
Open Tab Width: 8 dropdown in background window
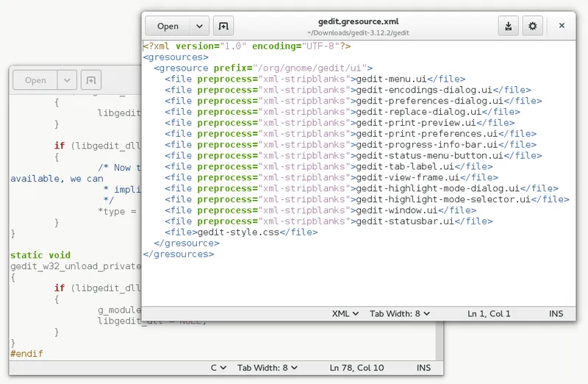(267, 368)
